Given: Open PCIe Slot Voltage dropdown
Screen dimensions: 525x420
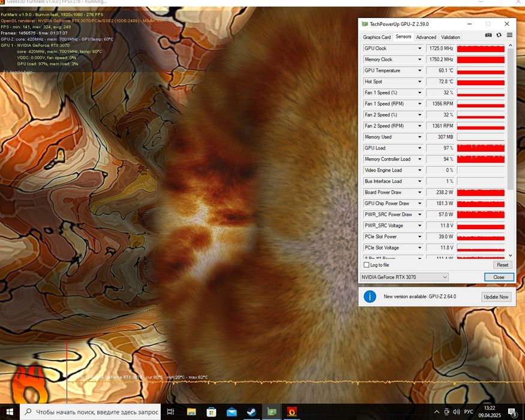Looking at the screenshot, I should click(x=419, y=248).
